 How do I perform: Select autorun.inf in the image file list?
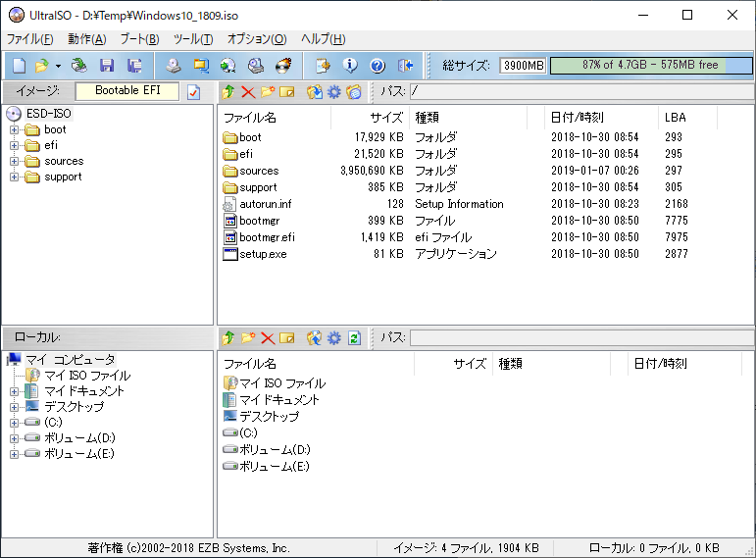click(266, 204)
